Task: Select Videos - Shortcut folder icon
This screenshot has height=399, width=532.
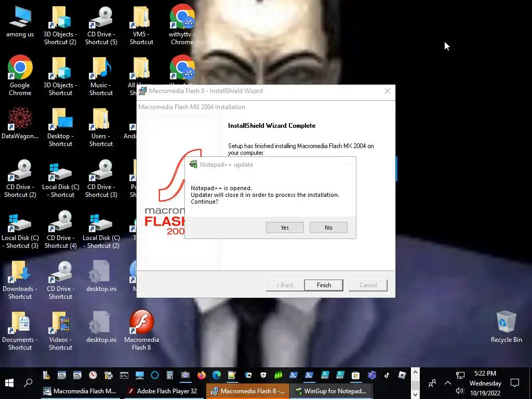Action: tap(60, 331)
